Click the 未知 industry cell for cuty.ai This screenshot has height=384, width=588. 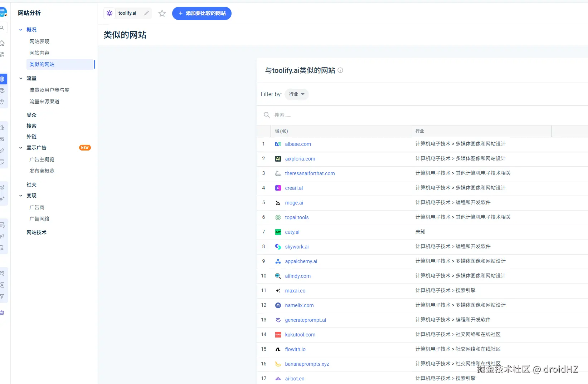421,232
